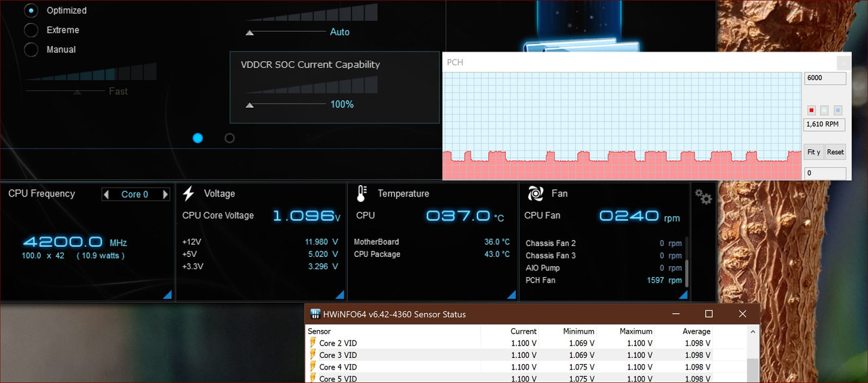The height and width of the screenshot is (383, 868).
Task: Adjust the slider set to Auto
Action: (x=285, y=32)
